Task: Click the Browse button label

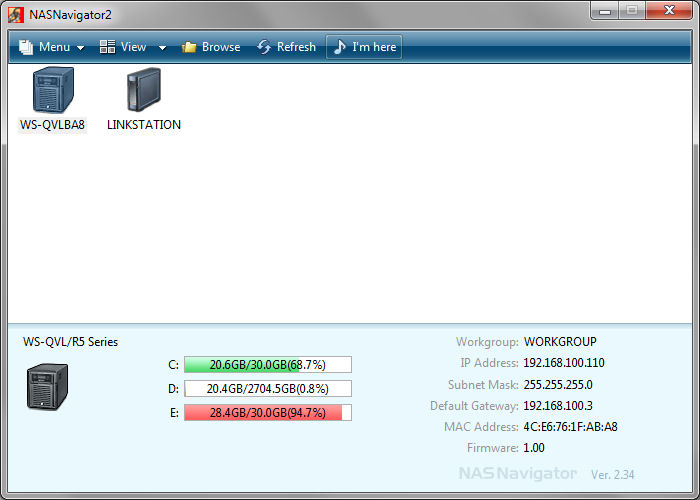Action: click(x=221, y=47)
